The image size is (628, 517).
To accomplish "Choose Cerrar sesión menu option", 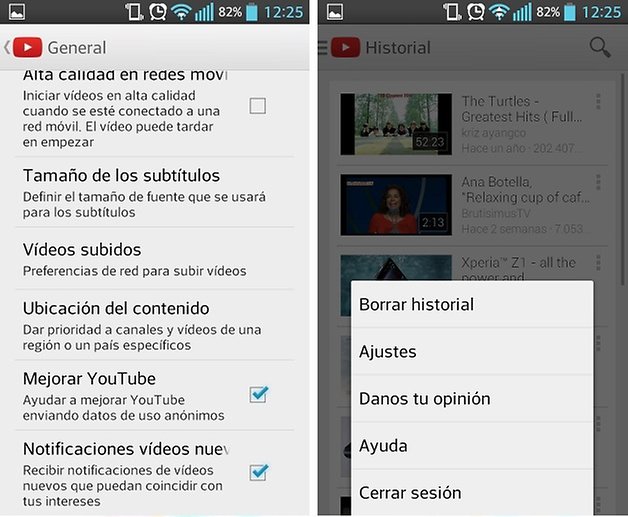I will (x=472, y=493).
